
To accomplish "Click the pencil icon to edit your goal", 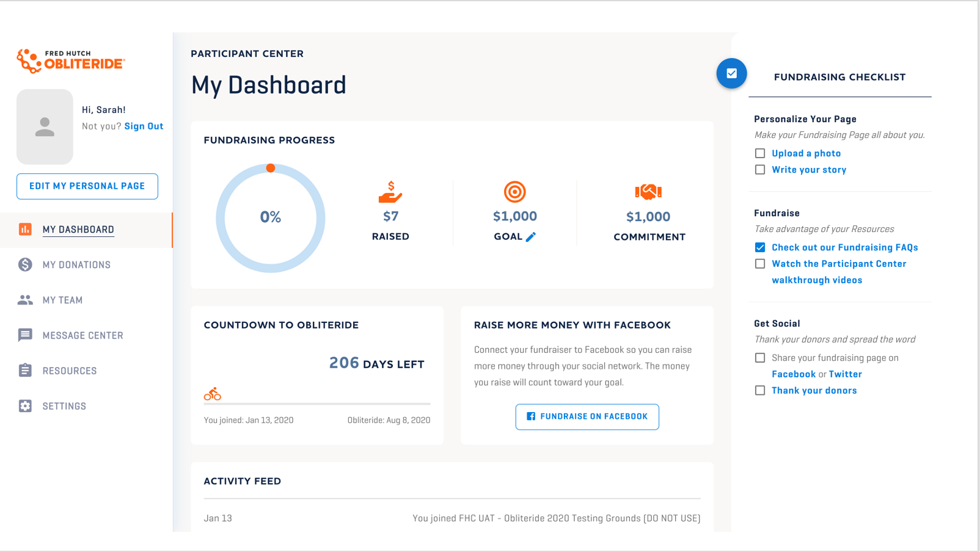I will 529,236.
